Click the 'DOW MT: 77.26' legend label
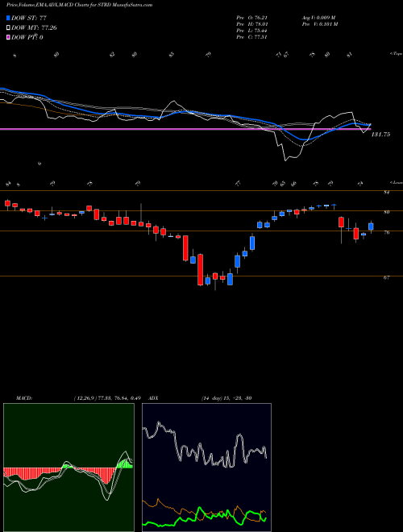 [34, 27]
